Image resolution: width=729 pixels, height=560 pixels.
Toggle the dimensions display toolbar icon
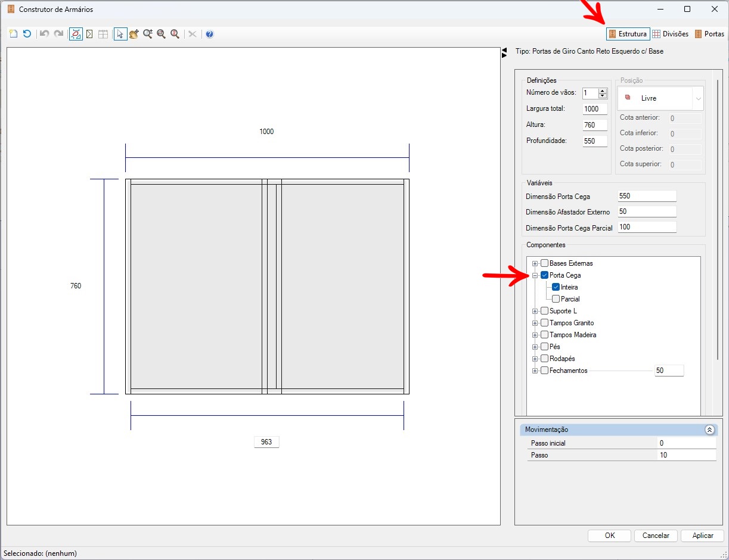coord(76,34)
